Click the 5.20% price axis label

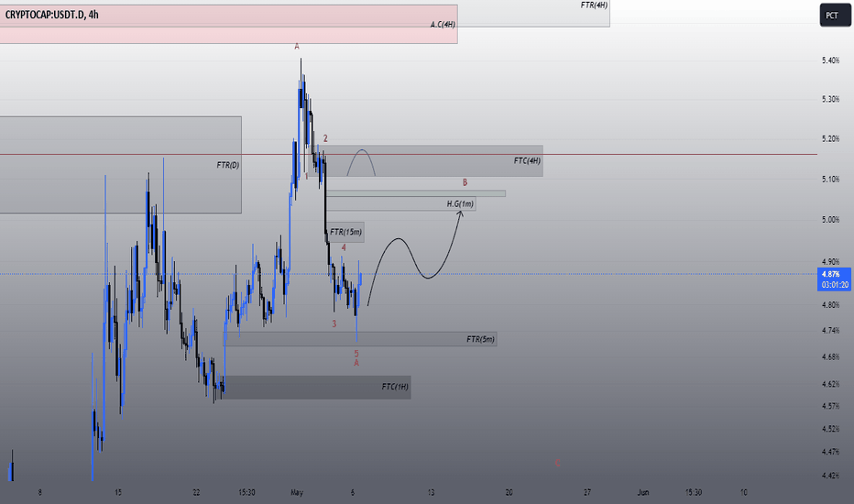pos(830,139)
